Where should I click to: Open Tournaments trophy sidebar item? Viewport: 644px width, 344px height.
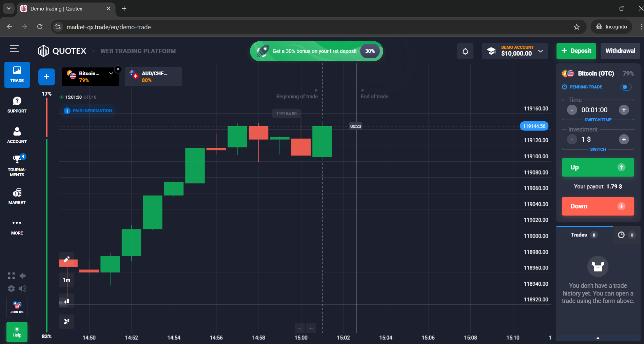tap(17, 165)
